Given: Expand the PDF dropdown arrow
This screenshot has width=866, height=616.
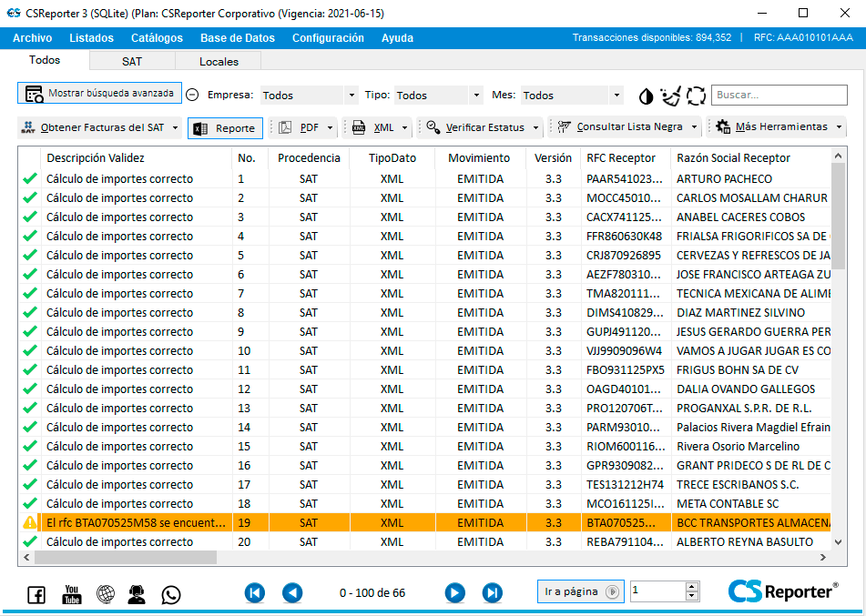Looking at the screenshot, I should [x=330, y=127].
